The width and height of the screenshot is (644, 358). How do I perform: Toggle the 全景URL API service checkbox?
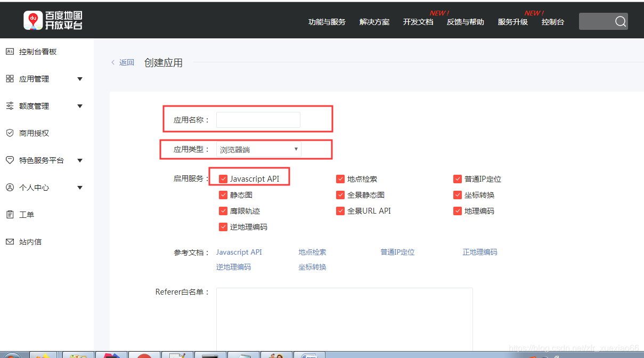coord(340,211)
